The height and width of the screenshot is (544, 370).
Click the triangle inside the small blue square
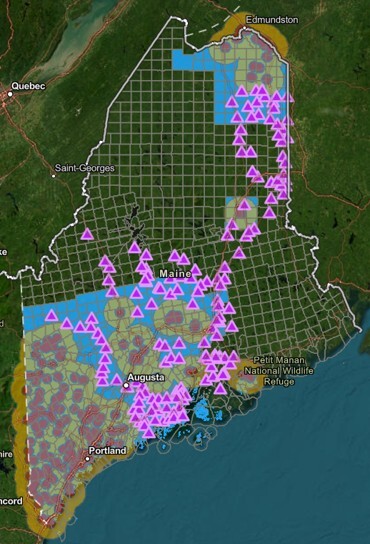244,205
